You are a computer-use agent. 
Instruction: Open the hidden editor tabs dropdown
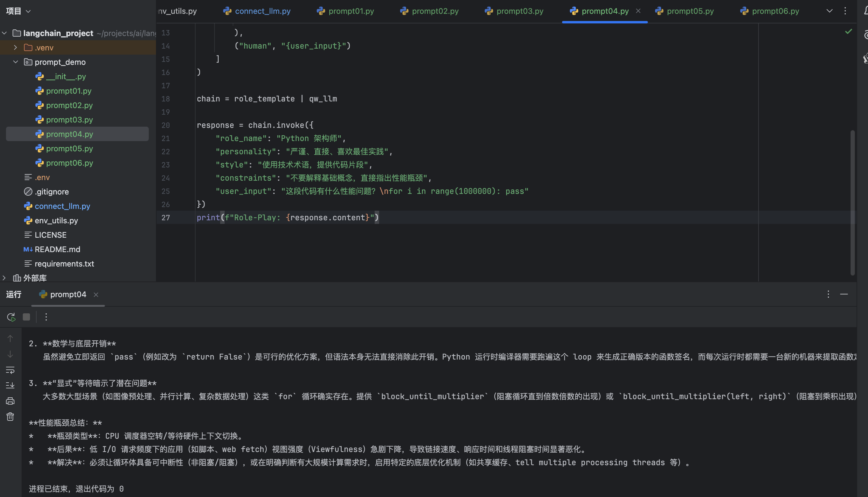point(830,11)
